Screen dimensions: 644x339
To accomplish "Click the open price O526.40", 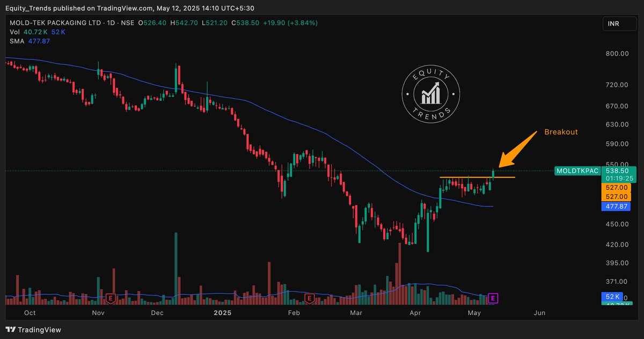I will (152, 23).
